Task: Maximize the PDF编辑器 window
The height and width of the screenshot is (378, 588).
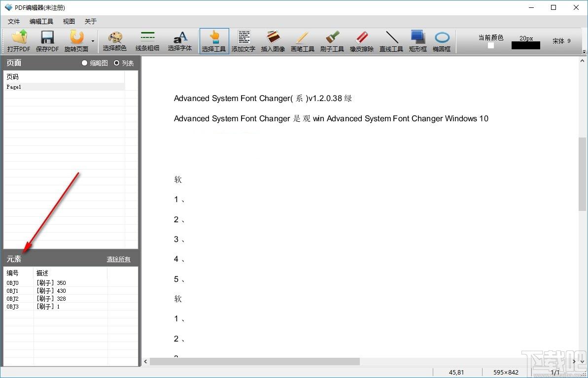Action: tap(553, 7)
